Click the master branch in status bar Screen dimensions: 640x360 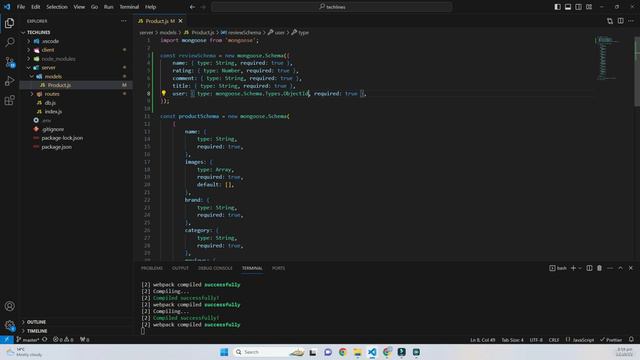point(28,340)
